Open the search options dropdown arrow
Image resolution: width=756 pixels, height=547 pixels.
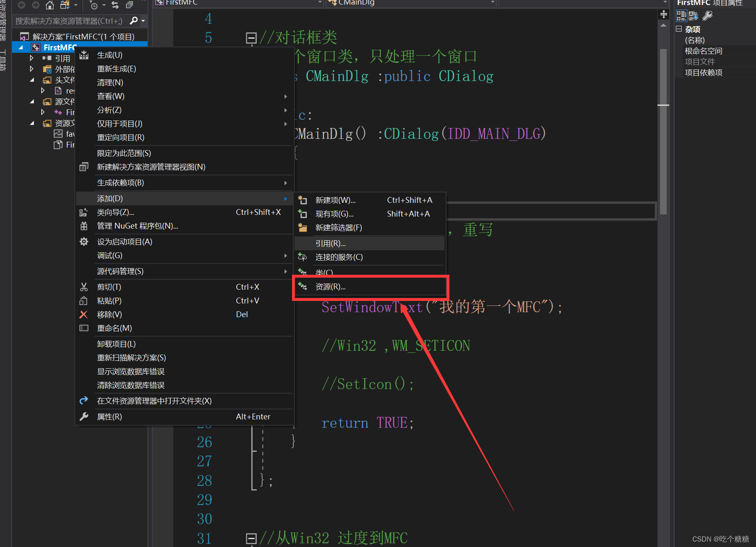point(143,20)
